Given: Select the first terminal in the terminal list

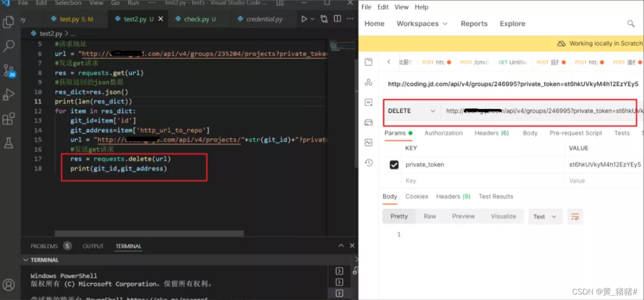Looking at the screenshot, I should (339, 271).
